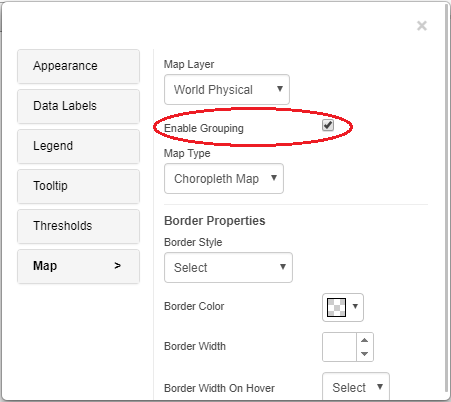The height and width of the screenshot is (402, 451).
Task: Switch to the Data Labels tab
Action: click(78, 106)
